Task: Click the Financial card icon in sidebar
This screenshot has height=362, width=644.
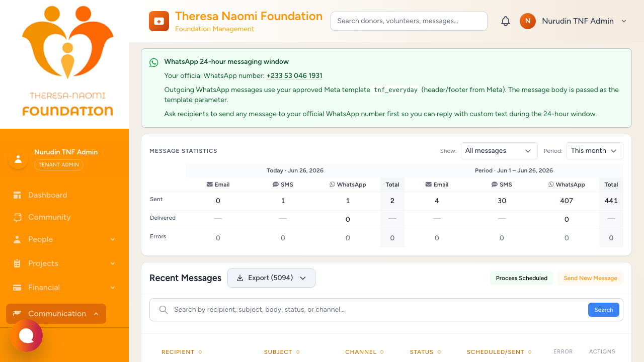Action: point(18,288)
